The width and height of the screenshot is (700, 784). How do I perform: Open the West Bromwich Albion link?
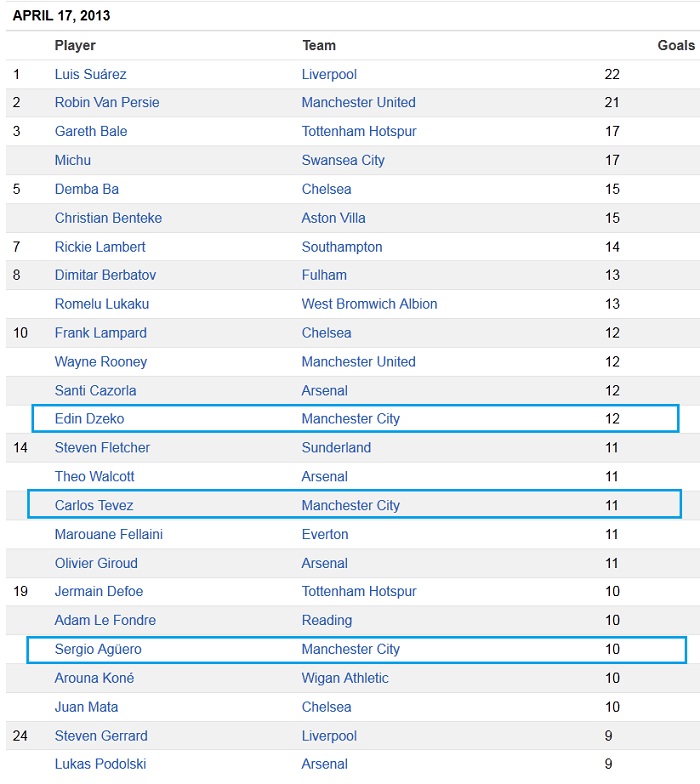[x=369, y=304]
